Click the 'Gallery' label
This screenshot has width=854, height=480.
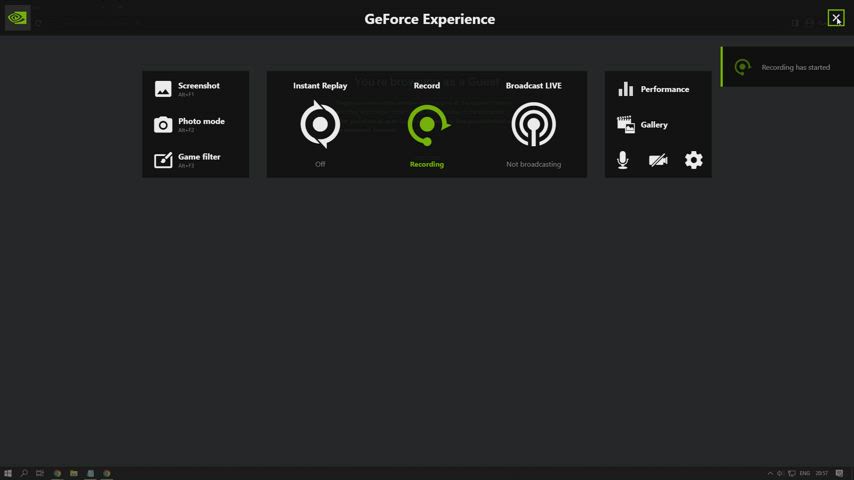(x=654, y=125)
